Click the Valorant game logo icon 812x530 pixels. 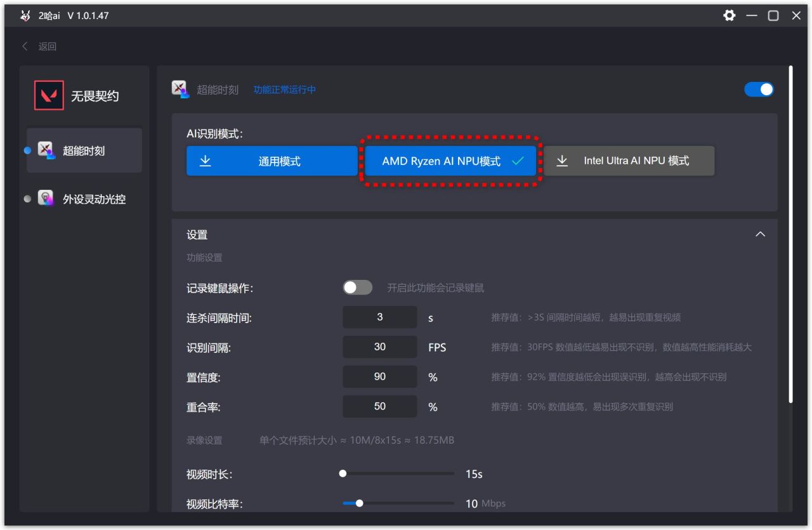click(x=49, y=96)
